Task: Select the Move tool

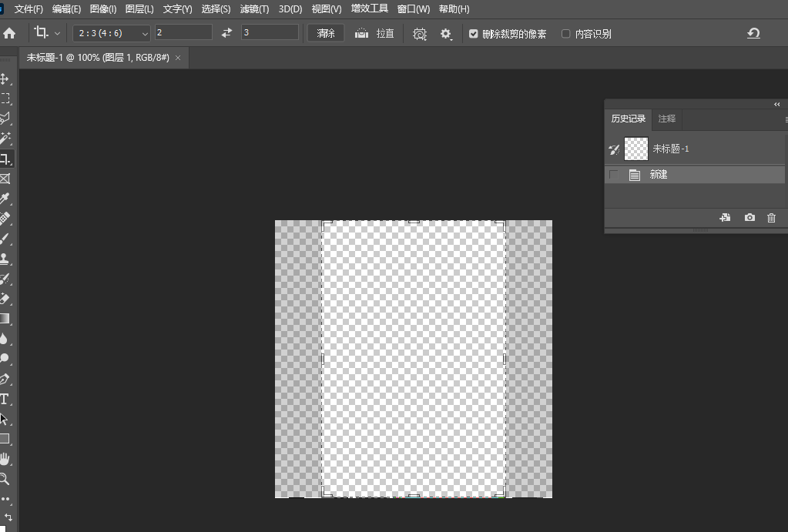Action: coord(6,79)
